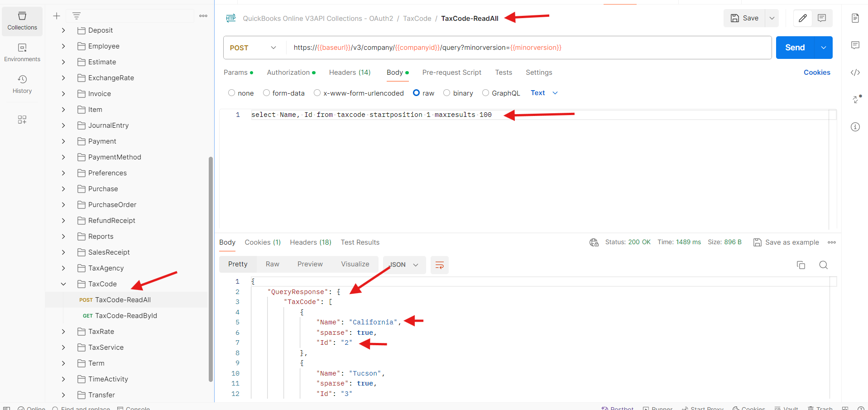Open the PurchaseOrder folder
This screenshot has width=868, height=410.
pos(112,205)
